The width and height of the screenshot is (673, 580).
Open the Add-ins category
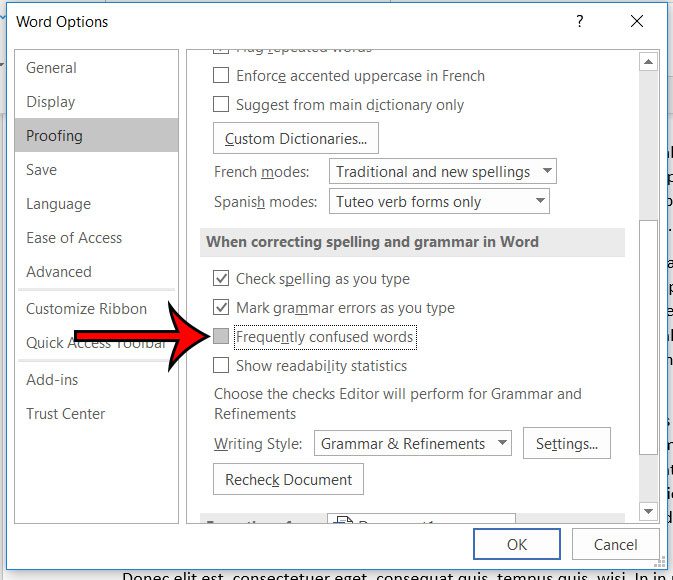pos(96,380)
